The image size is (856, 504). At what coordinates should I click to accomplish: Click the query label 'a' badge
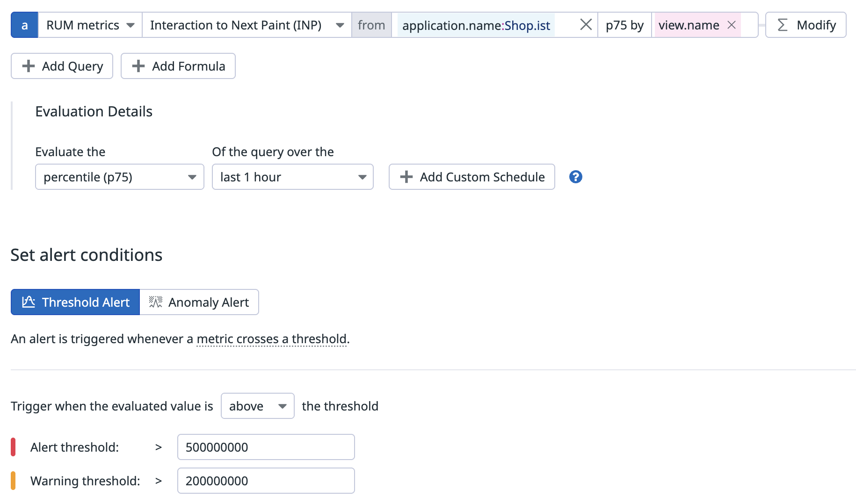click(24, 25)
